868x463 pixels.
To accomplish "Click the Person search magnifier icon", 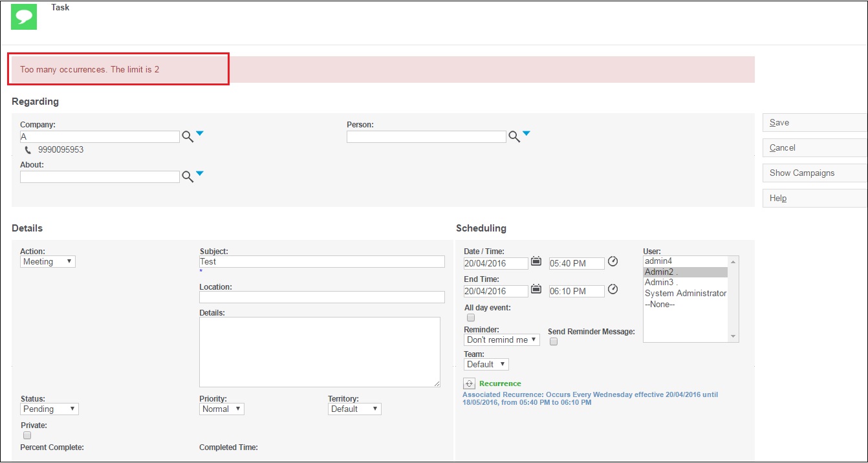I will pos(514,137).
